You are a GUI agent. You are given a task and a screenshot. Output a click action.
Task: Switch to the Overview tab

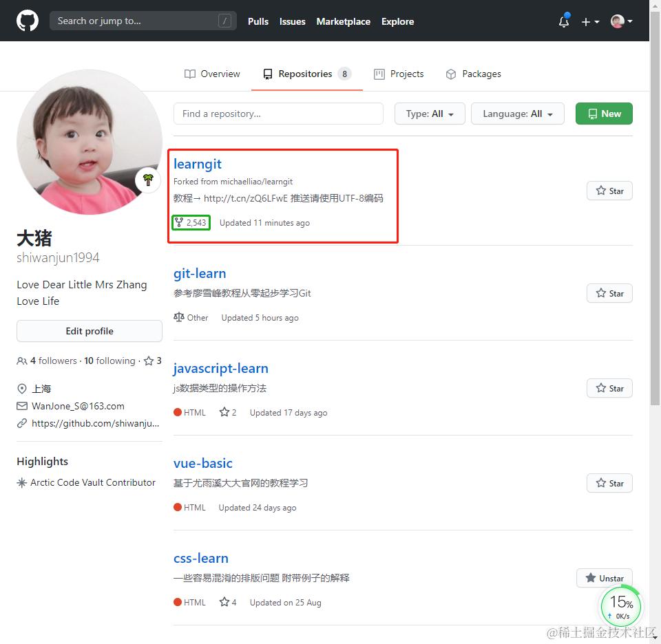[x=212, y=74]
